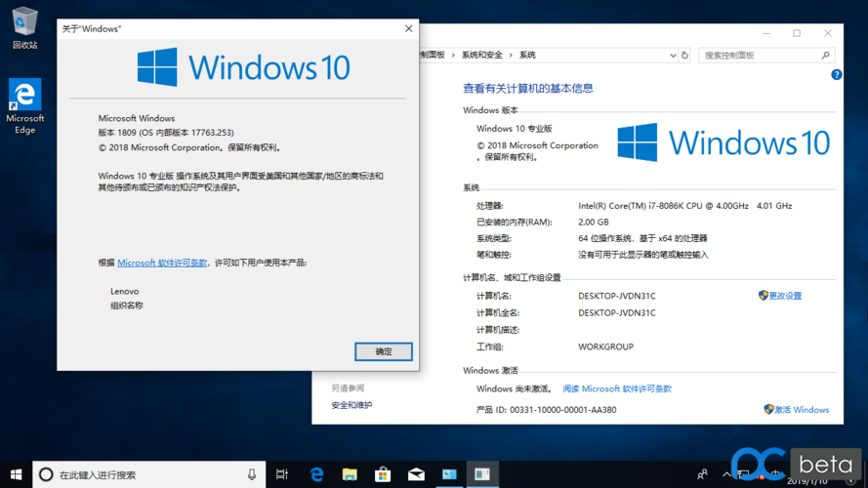Open Edge from the taskbar

tap(316, 474)
